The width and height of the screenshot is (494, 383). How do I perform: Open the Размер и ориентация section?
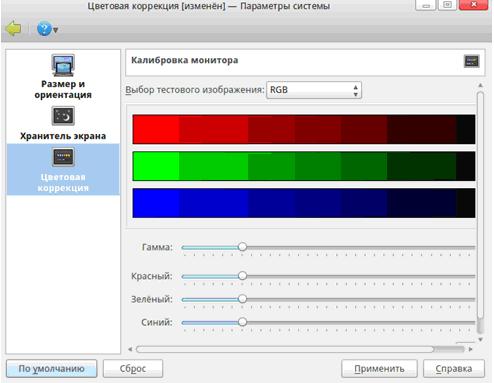click(63, 76)
